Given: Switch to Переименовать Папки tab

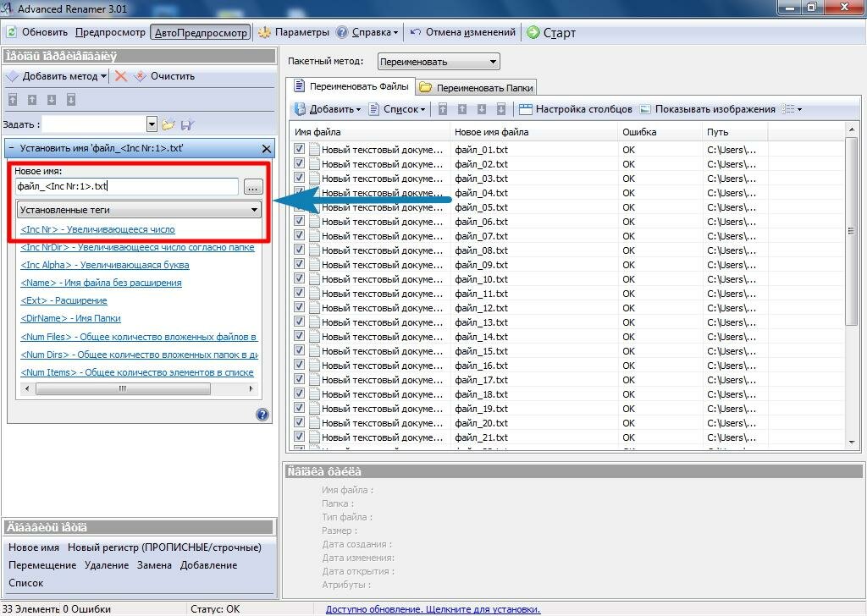Looking at the screenshot, I should 477,87.
